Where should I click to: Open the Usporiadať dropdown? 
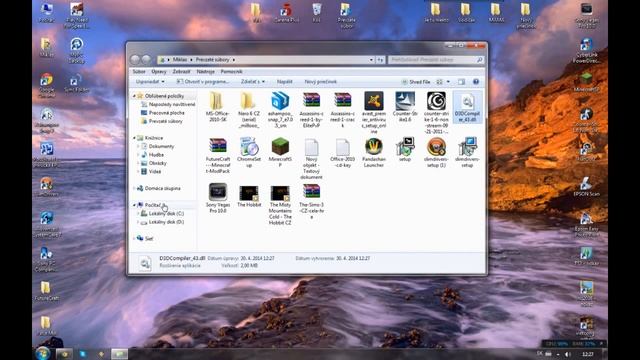coord(150,82)
